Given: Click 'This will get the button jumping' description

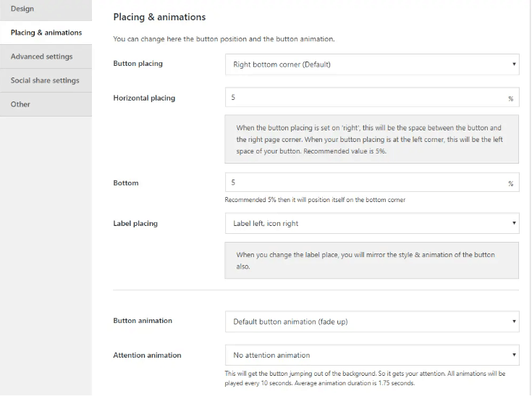Looking at the screenshot, I should click(x=365, y=378).
